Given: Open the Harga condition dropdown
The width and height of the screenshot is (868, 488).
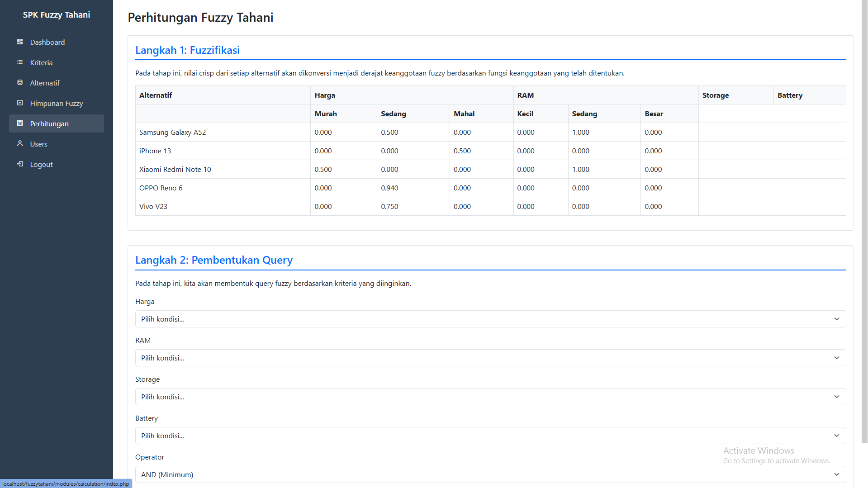Looking at the screenshot, I should click(x=490, y=319).
